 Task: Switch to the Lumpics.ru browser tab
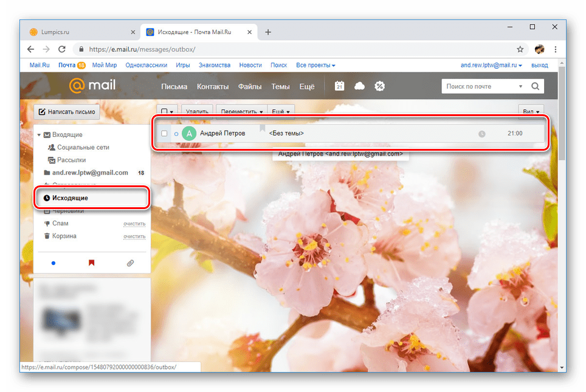tap(79, 32)
